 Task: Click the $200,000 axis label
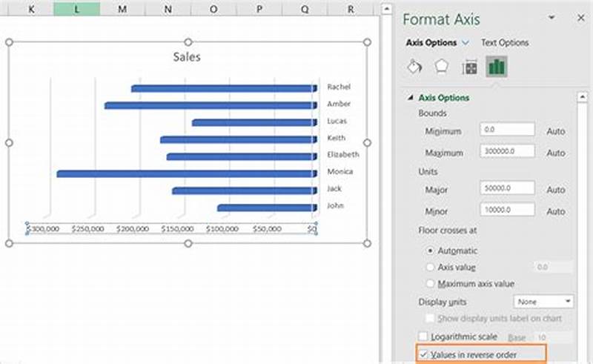tap(133, 229)
